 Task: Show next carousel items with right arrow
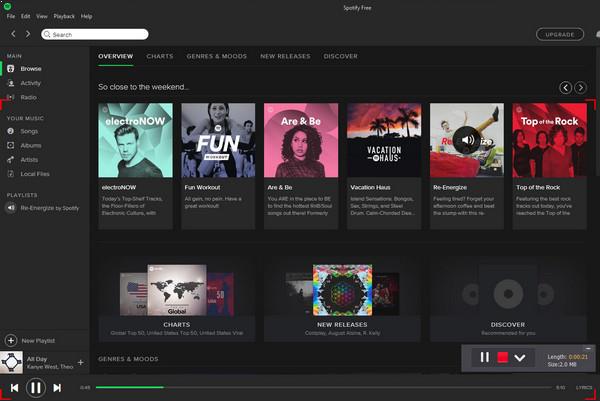pos(580,88)
